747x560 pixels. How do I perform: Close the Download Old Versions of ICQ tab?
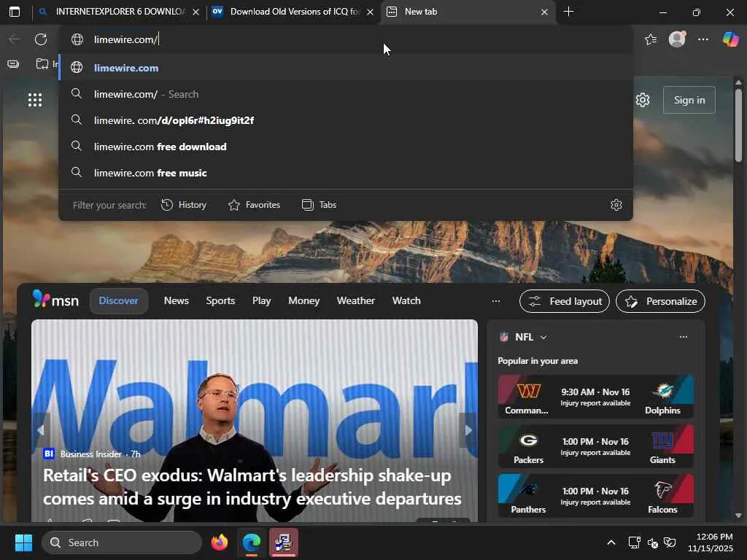(x=370, y=12)
